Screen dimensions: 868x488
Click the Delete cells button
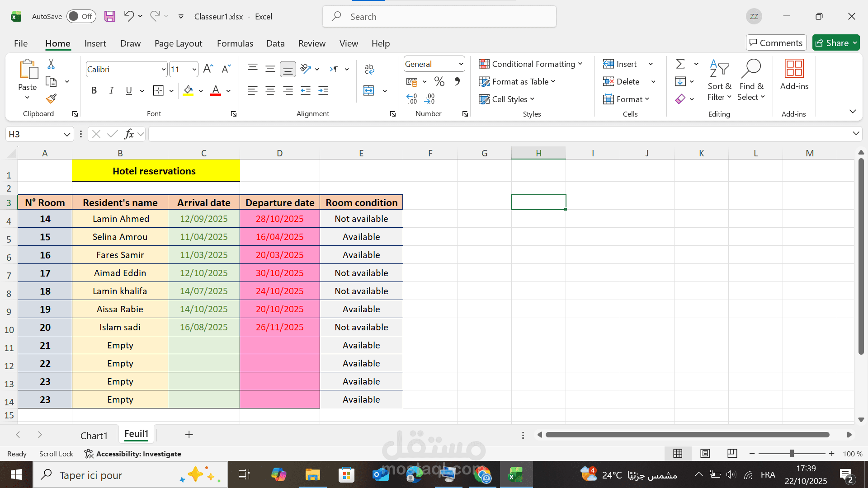tap(622, 81)
